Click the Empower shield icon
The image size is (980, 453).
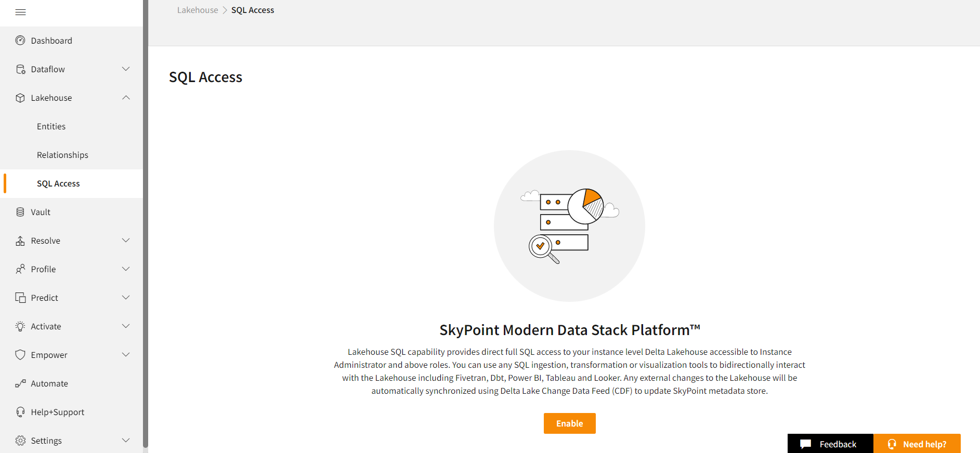(x=20, y=355)
